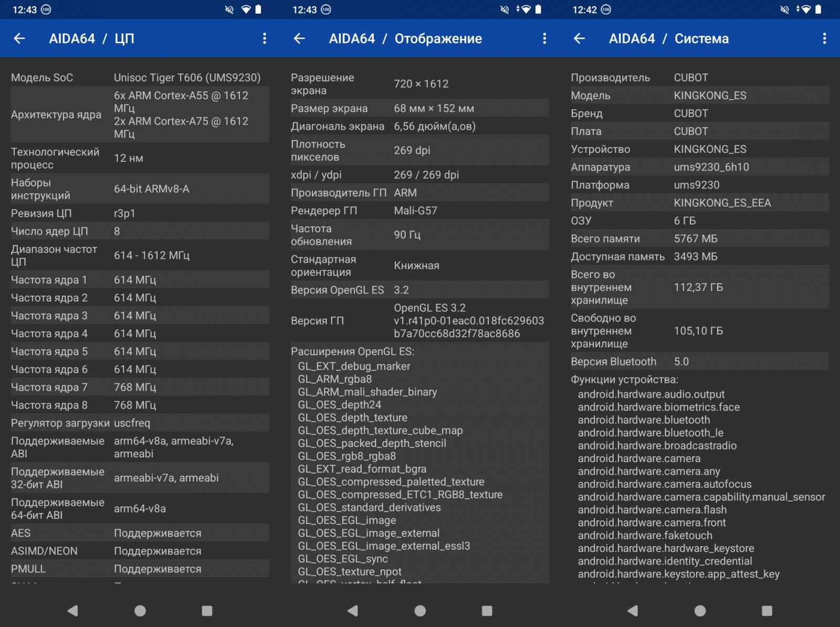Image resolution: width=840 pixels, height=627 pixels.
Task: Select the 'AIDA64 / Отображение' title
Action: (x=405, y=38)
